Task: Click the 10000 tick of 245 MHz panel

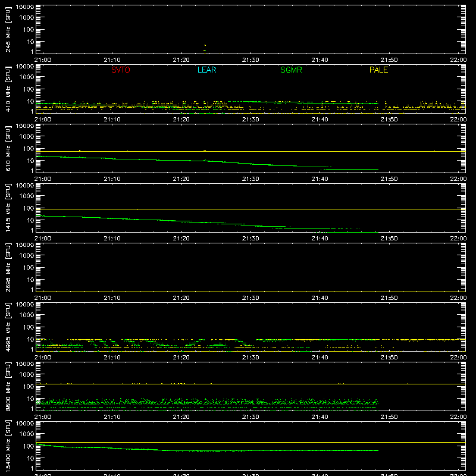Action: [25, 7]
